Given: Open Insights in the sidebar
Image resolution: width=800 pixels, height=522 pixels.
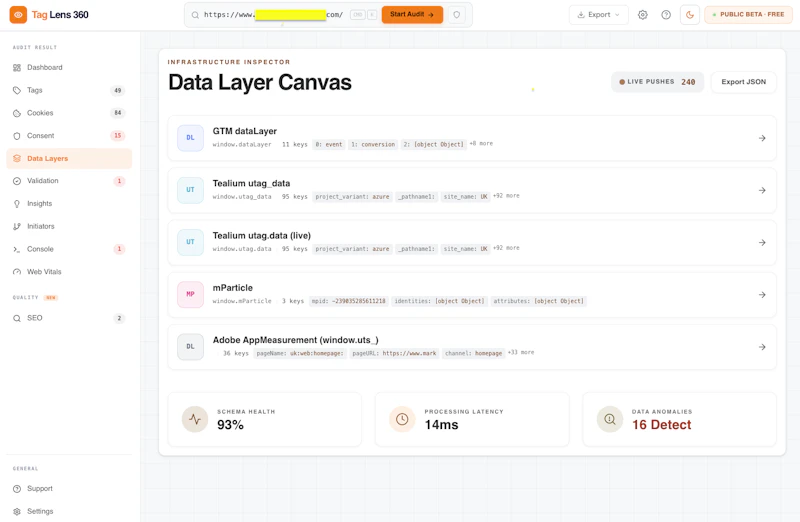Looking at the screenshot, I should [x=69, y=204].
